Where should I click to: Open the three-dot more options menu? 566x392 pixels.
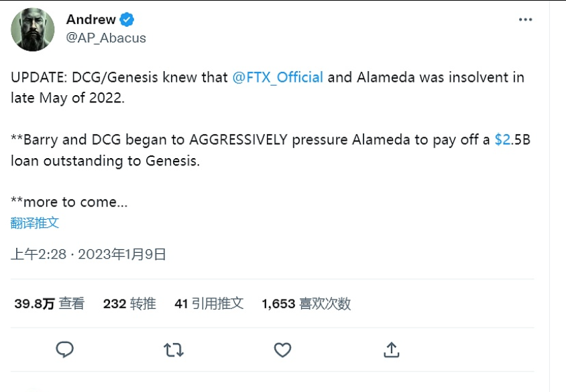(525, 20)
